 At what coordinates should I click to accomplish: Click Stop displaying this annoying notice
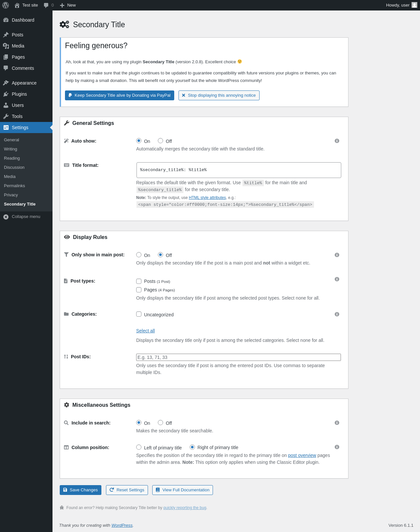(x=219, y=95)
